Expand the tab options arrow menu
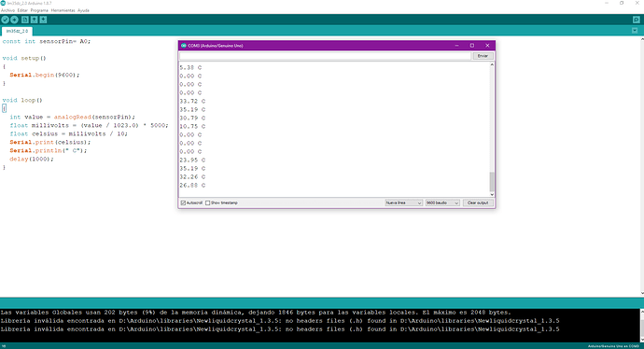The image size is (644, 349). coord(635,31)
